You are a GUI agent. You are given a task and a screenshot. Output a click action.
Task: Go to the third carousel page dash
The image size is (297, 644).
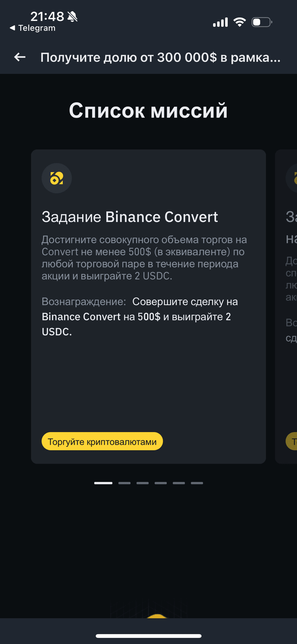click(x=142, y=483)
